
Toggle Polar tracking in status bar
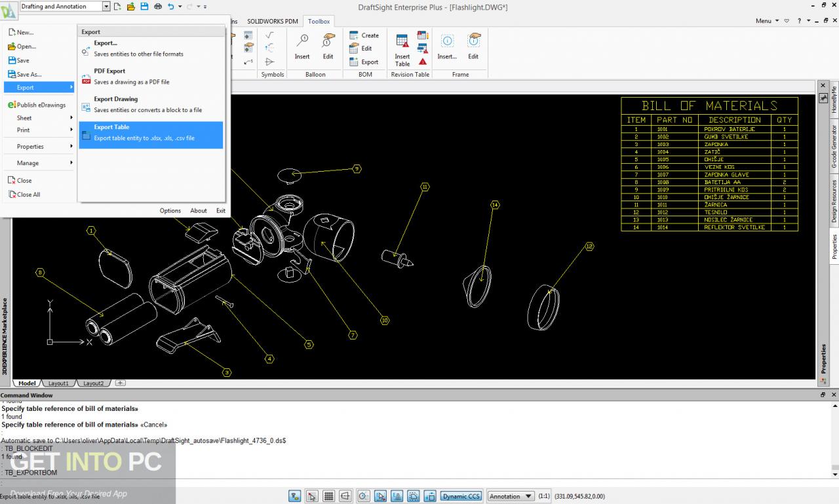tap(363, 496)
